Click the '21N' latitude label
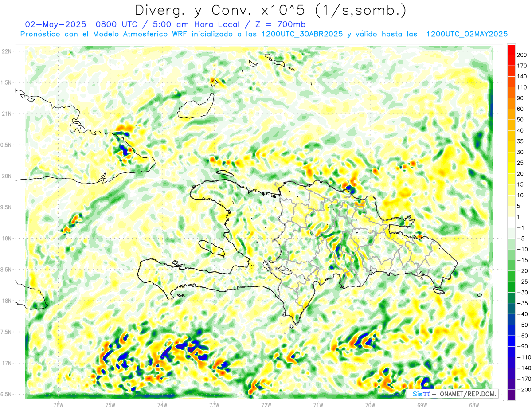The image size is (532, 411). tap(6, 114)
